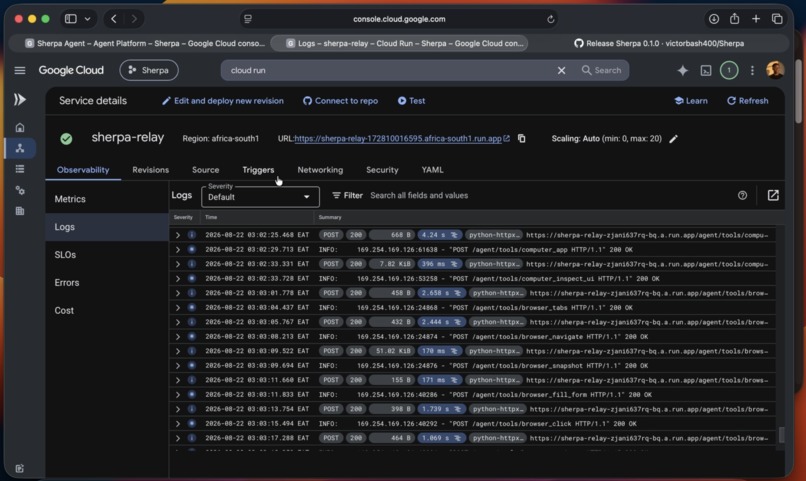Open the Severity Default dropdown

[260, 197]
